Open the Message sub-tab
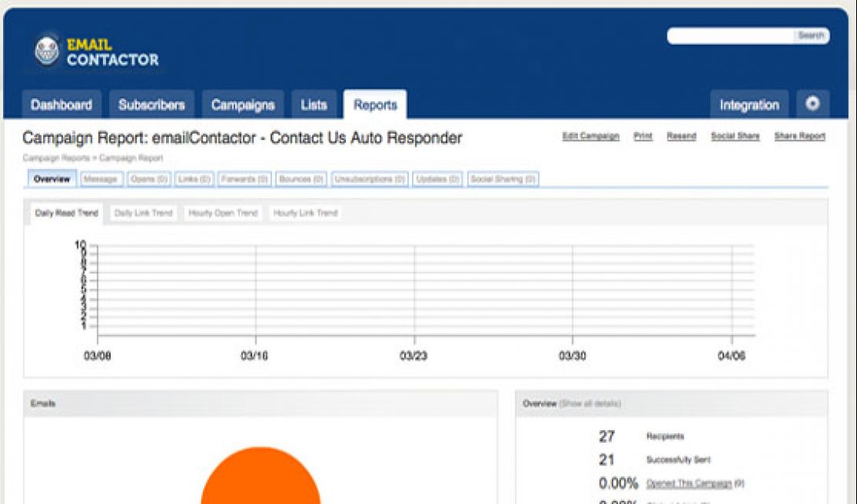The width and height of the screenshot is (857, 504). pos(101,178)
